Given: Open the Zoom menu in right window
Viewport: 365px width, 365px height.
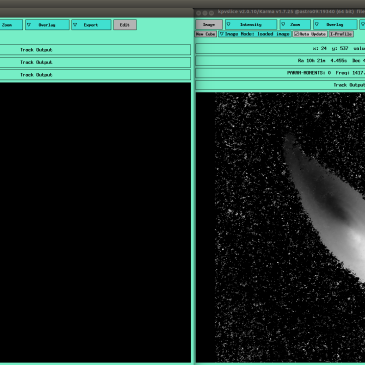Looking at the screenshot, I should [295, 25].
